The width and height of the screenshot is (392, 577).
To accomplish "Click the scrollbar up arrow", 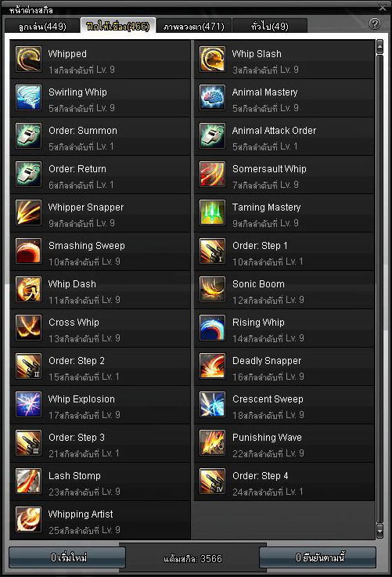I will coord(379,47).
